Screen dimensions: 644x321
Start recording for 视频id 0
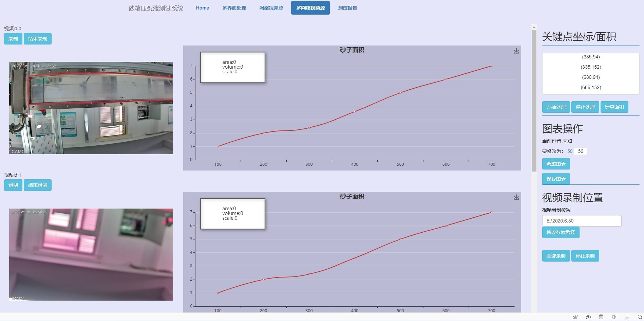(13, 39)
